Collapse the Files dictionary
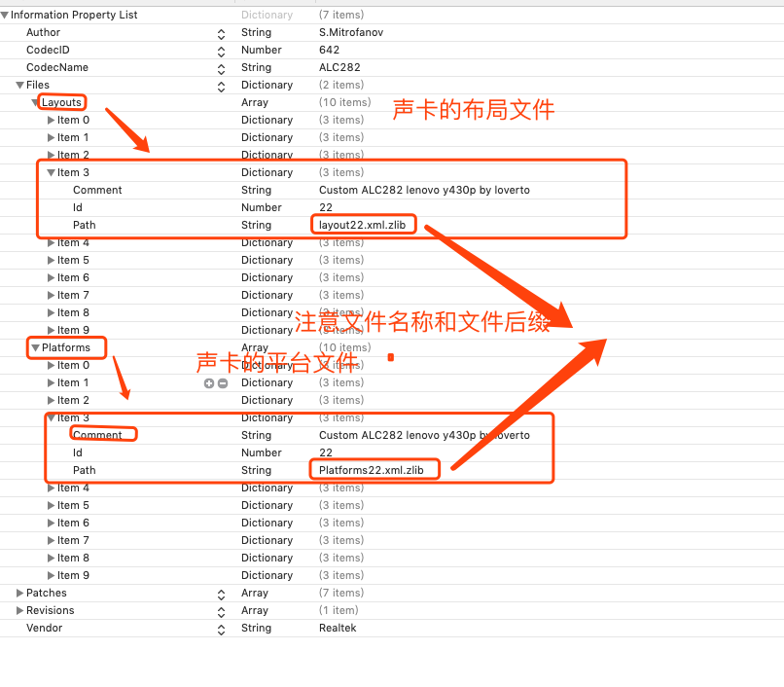784x687 pixels. click(x=19, y=85)
